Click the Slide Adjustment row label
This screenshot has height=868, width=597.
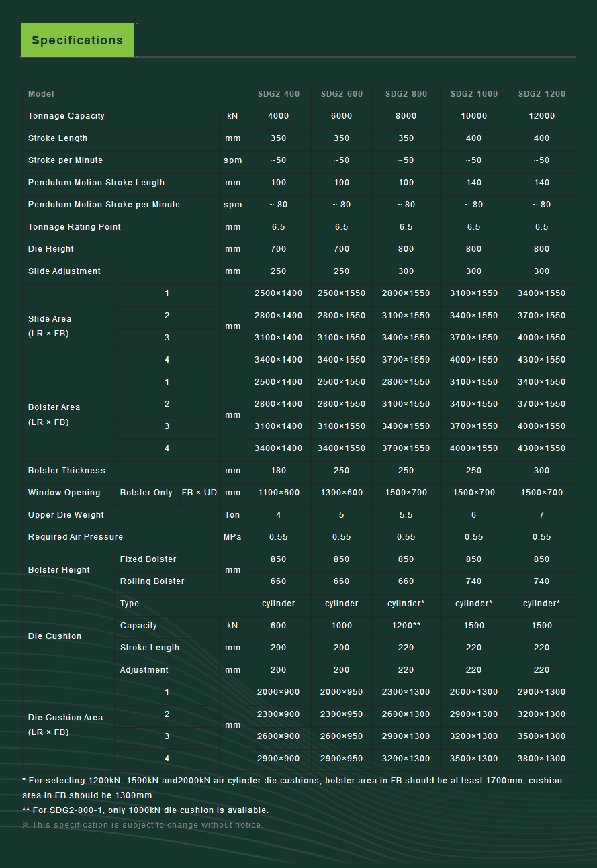coord(64,271)
